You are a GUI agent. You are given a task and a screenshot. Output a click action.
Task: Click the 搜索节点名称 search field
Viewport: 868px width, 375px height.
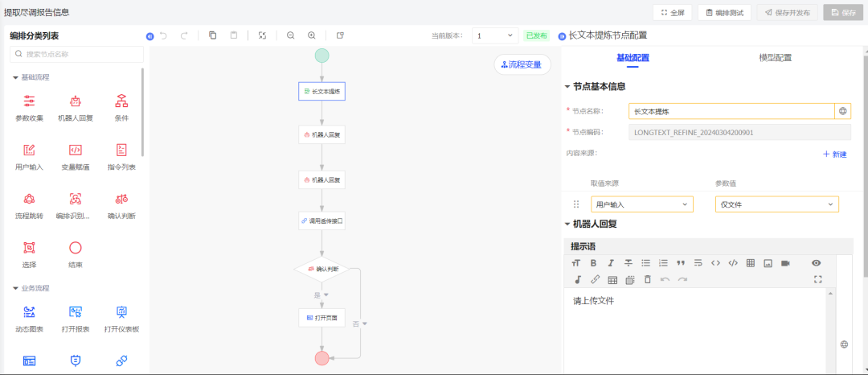77,55
